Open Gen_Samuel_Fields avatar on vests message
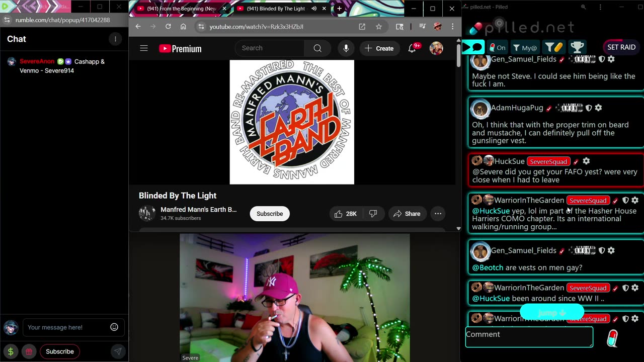644x362 pixels. pyautogui.click(x=480, y=251)
